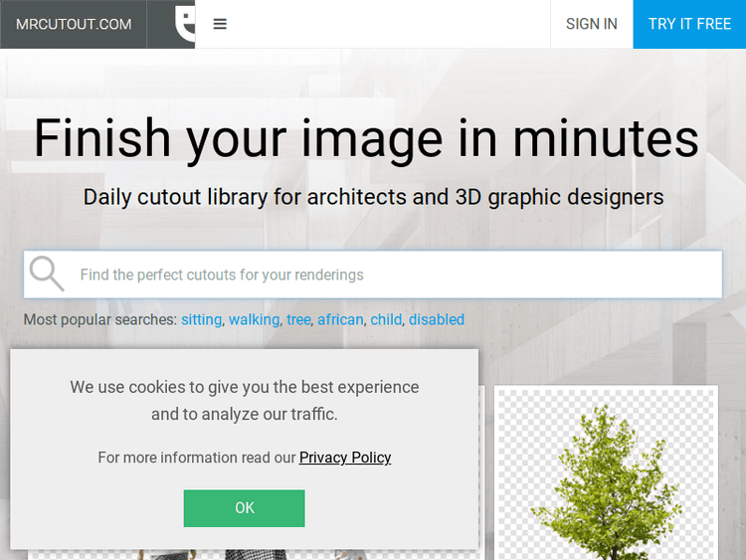Click the Mr Cutout face logo

click(184, 24)
